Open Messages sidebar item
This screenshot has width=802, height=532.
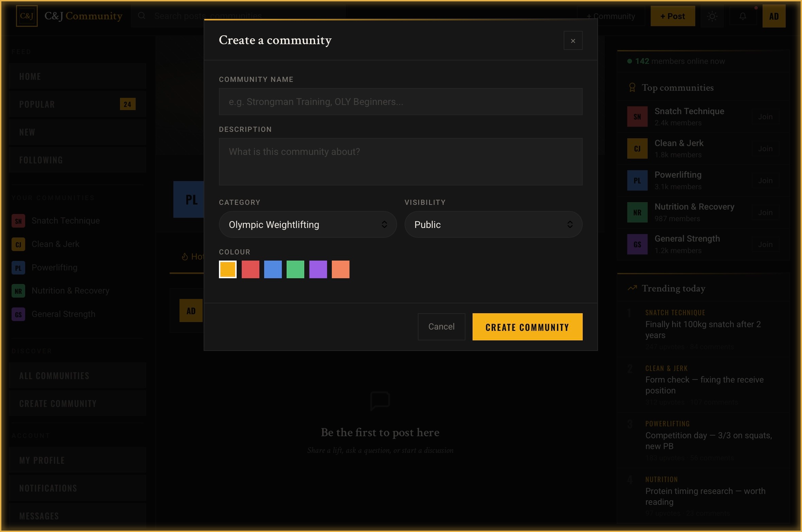[x=78, y=516]
